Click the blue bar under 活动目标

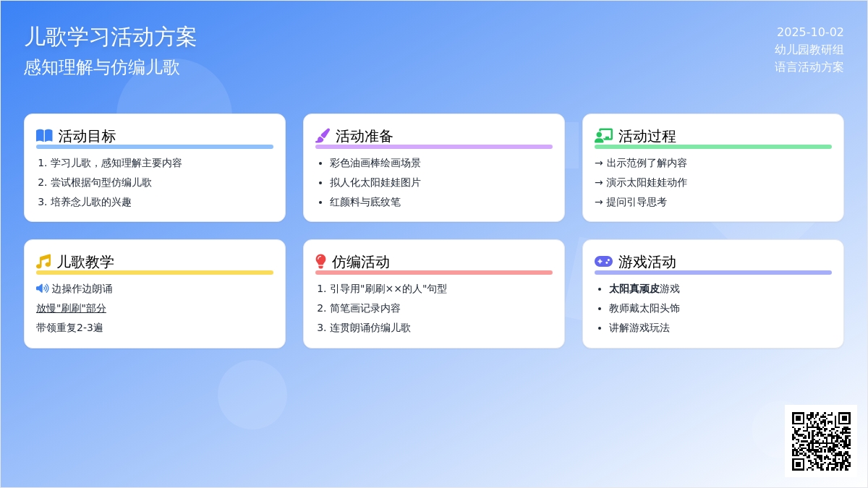pos(155,147)
